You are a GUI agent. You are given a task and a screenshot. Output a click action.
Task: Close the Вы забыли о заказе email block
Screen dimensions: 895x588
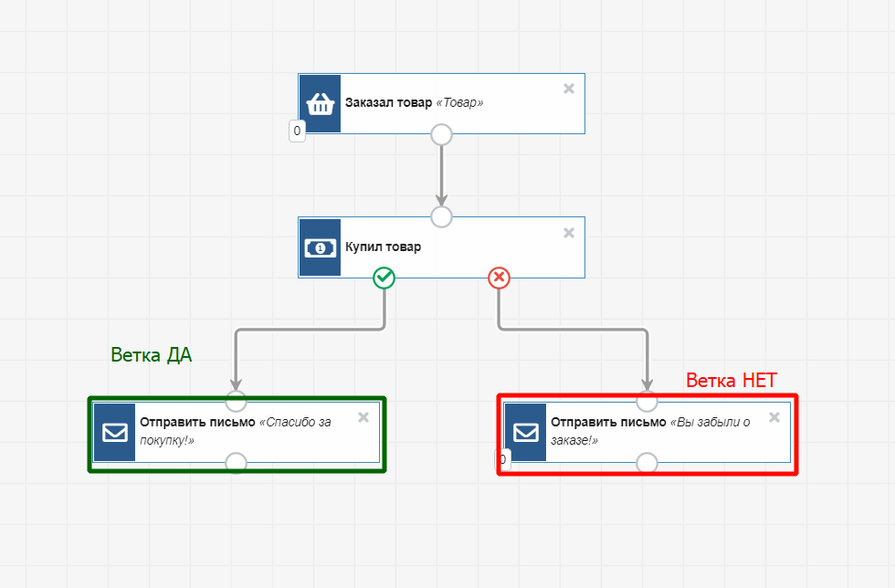[x=774, y=417]
